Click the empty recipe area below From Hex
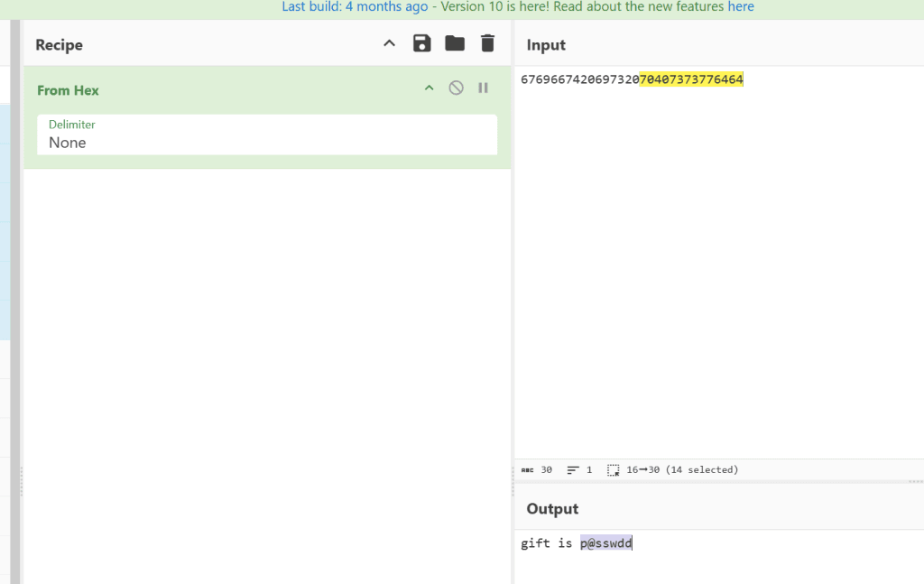Image resolution: width=924 pixels, height=584 pixels. [x=267, y=361]
